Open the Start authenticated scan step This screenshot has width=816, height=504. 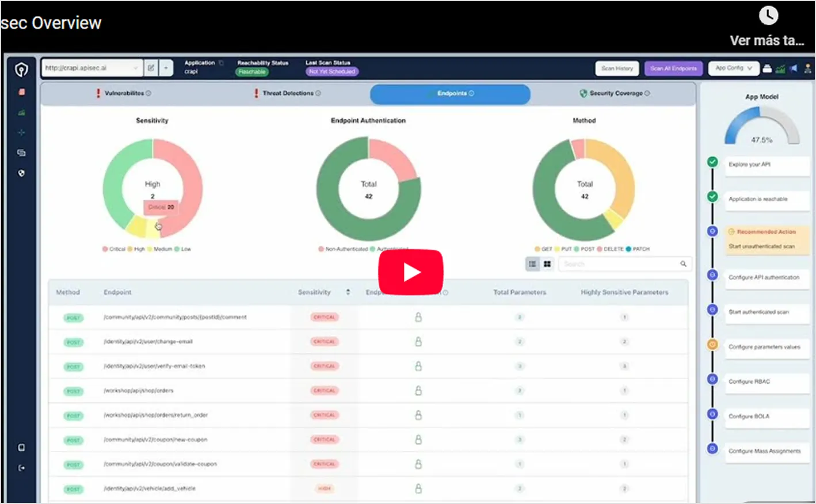coord(767,312)
